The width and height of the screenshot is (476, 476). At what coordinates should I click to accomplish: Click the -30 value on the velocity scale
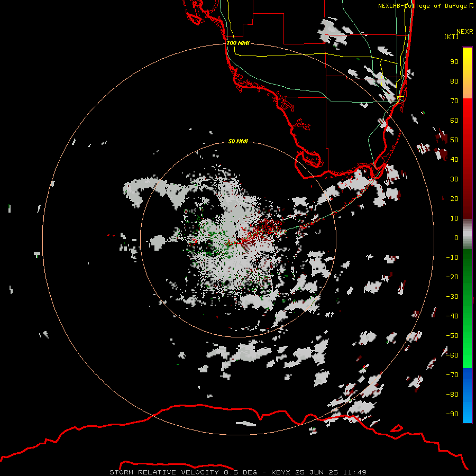(452, 297)
